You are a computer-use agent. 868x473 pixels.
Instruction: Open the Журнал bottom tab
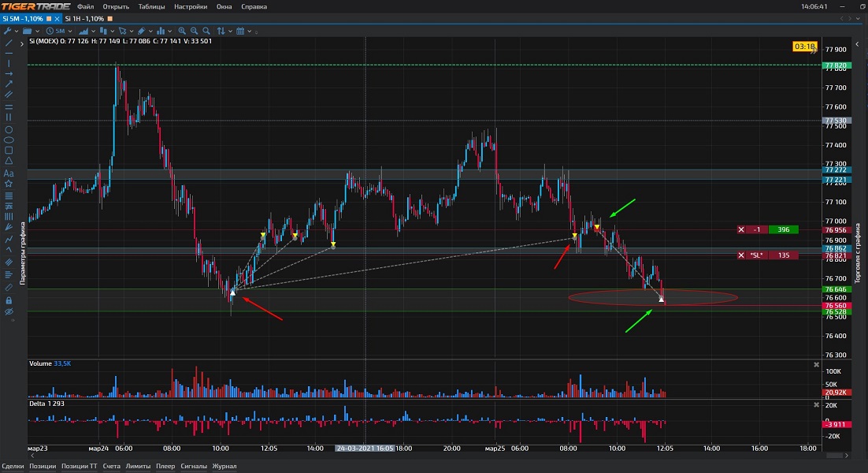pos(224,467)
